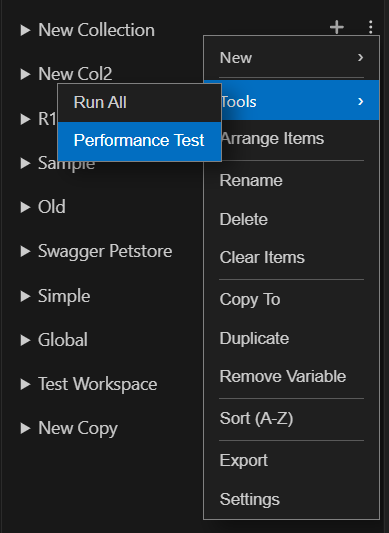This screenshot has height=533, width=389.
Task: Select Sort (A-Z) menu entry
Action: [x=291, y=418]
